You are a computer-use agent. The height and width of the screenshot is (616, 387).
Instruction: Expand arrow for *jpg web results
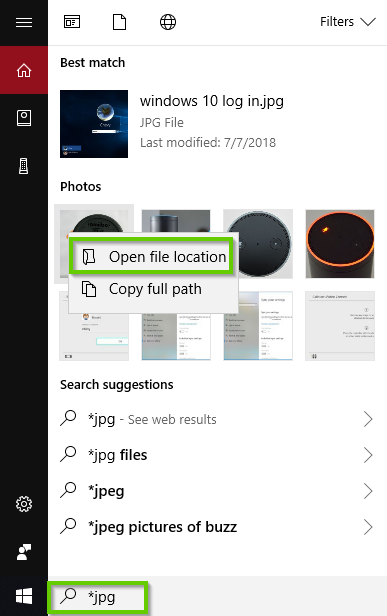click(368, 419)
